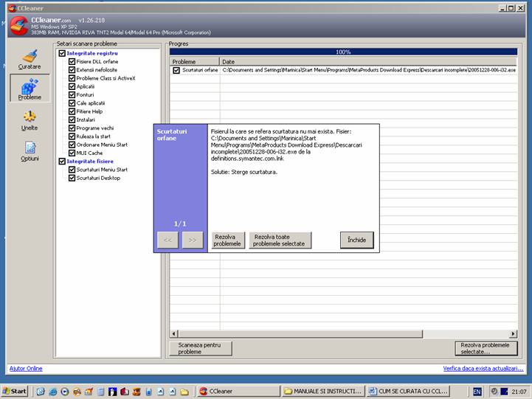The image size is (532, 399).
Task: Uncheck Fisiere DLL orfane checkbox
Action: (x=72, y=62)
